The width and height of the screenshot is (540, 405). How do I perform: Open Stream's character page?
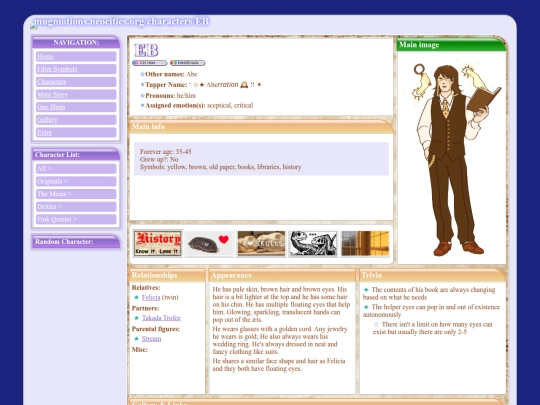pyautogui.click(x=151, y=339)
